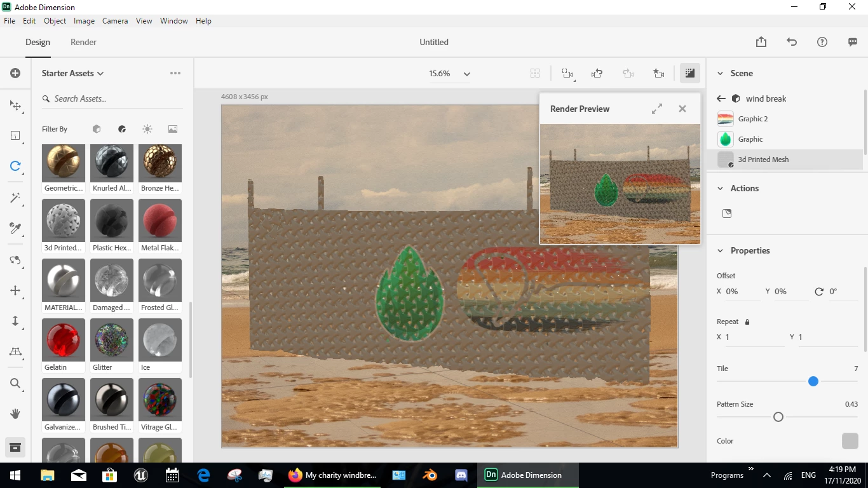
Task: Select the Pan camera tool
Action: point(15,290)
